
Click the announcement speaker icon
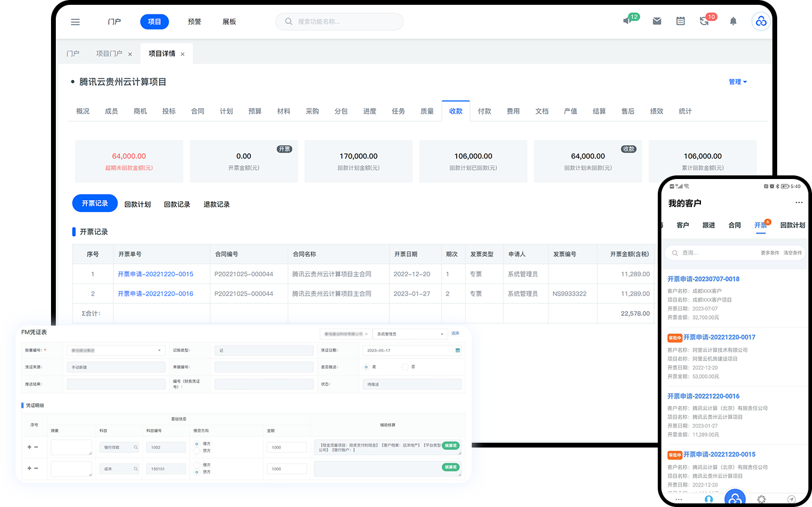(x=628, y=21)
